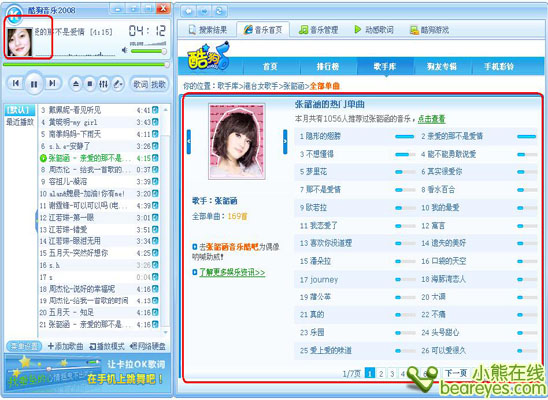The image size is (548, 400).
Task: Select the 默认 default playlist
Action: click(x=20, y=110)
